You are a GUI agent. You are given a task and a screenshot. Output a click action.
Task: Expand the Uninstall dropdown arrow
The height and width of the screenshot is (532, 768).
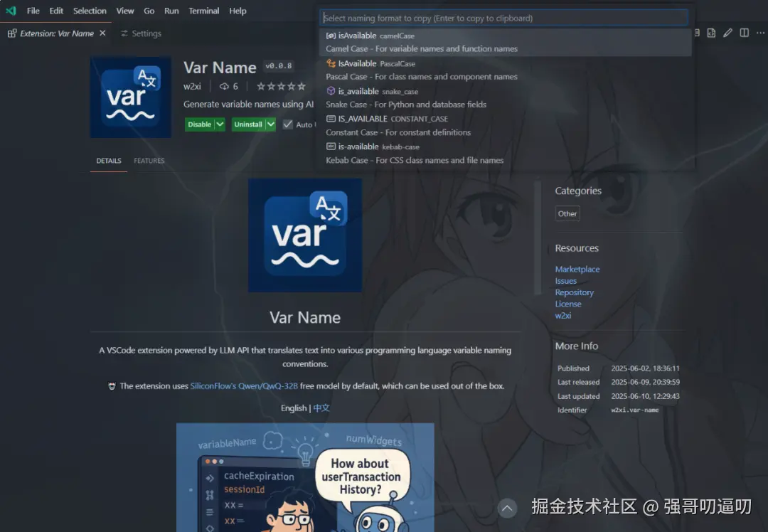pyautogui.click(x=271, y=124)
